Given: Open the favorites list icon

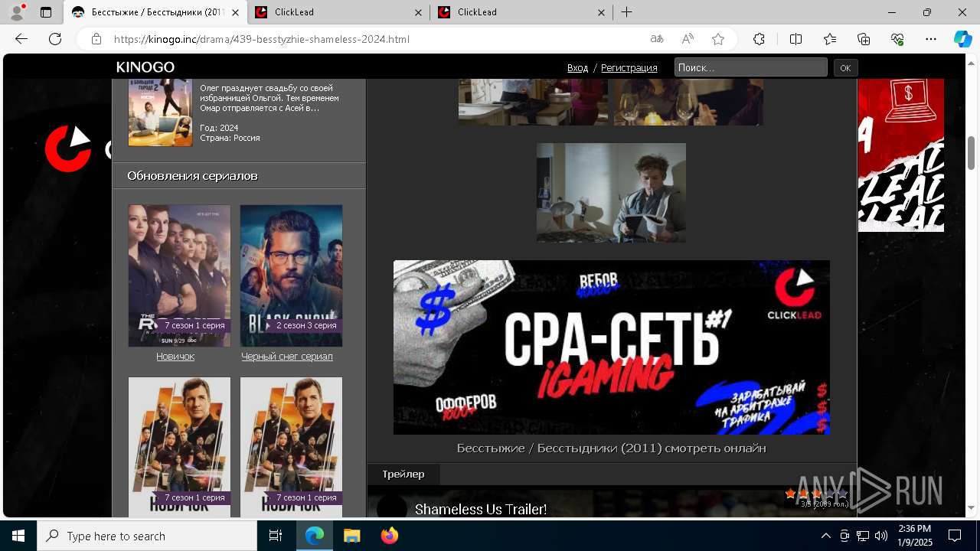Looking at the screenshot, I should (830, 39).
